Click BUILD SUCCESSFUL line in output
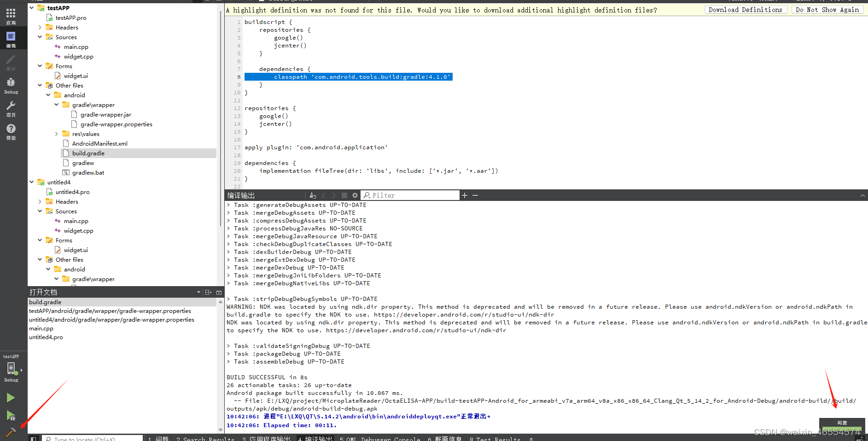Screen dimensions: 868x441 [x=267, y=377]
